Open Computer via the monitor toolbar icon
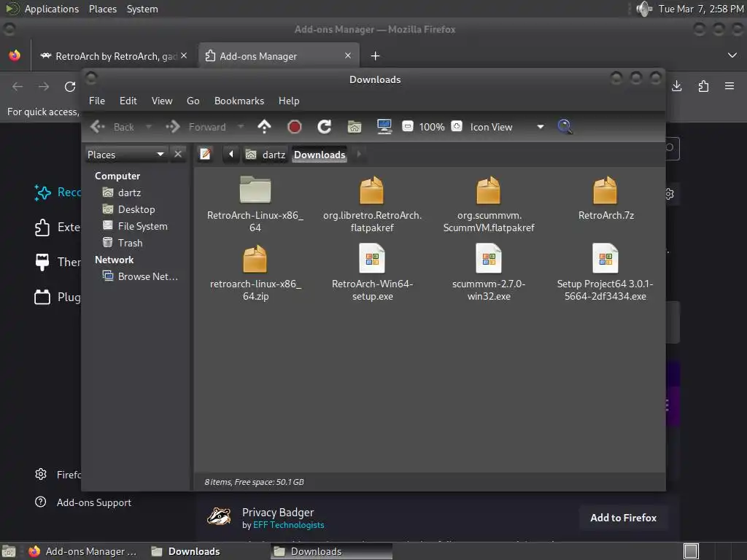Viewport: 747px width, 560px height. (x=384, y=127)
